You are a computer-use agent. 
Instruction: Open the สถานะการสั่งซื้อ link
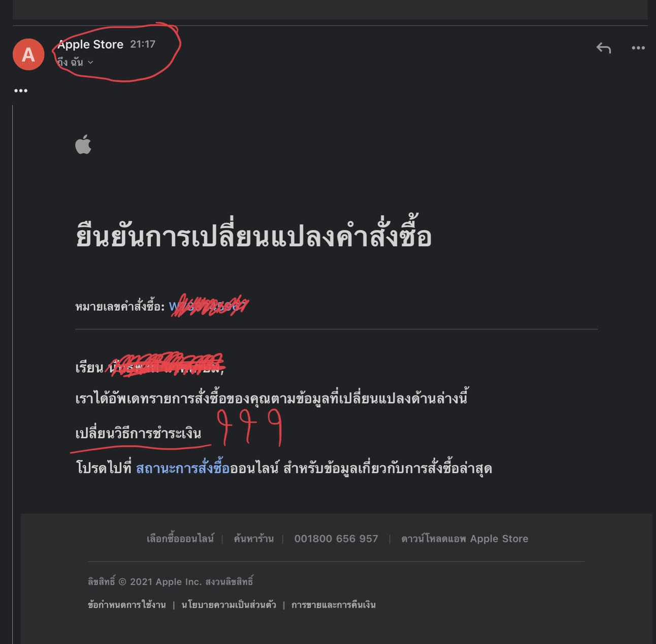click(183, 468)
